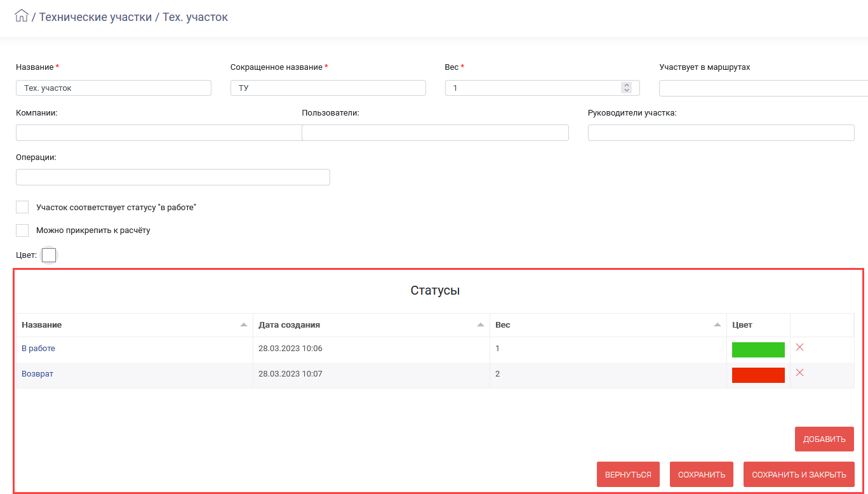Click the 'Статусы' section heading

pyautogui.click(x=435, y=291)
